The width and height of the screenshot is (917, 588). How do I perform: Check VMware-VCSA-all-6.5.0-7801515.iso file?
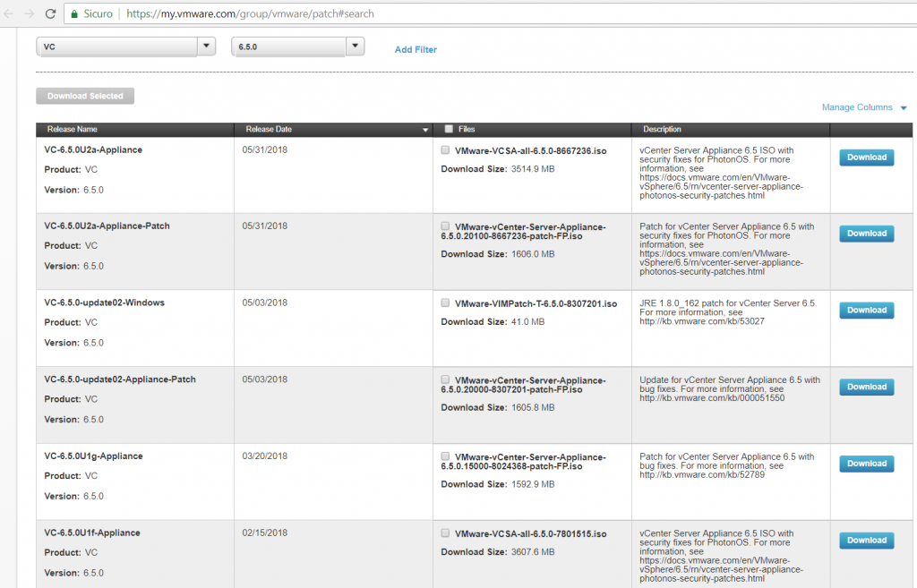pos(446,533)
